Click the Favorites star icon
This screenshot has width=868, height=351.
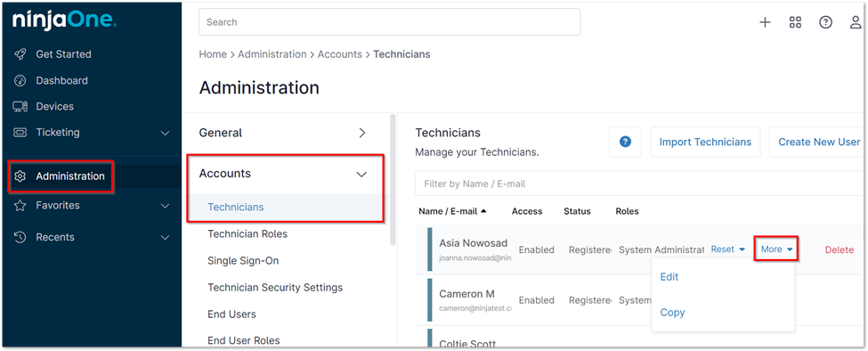point(20,206)
